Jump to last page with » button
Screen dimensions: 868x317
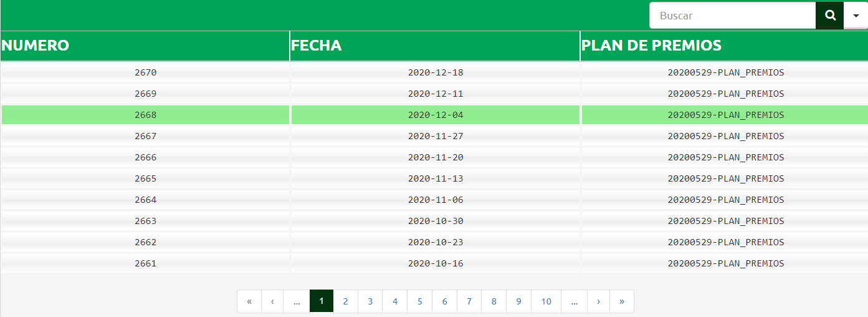[x=622, y=301]
